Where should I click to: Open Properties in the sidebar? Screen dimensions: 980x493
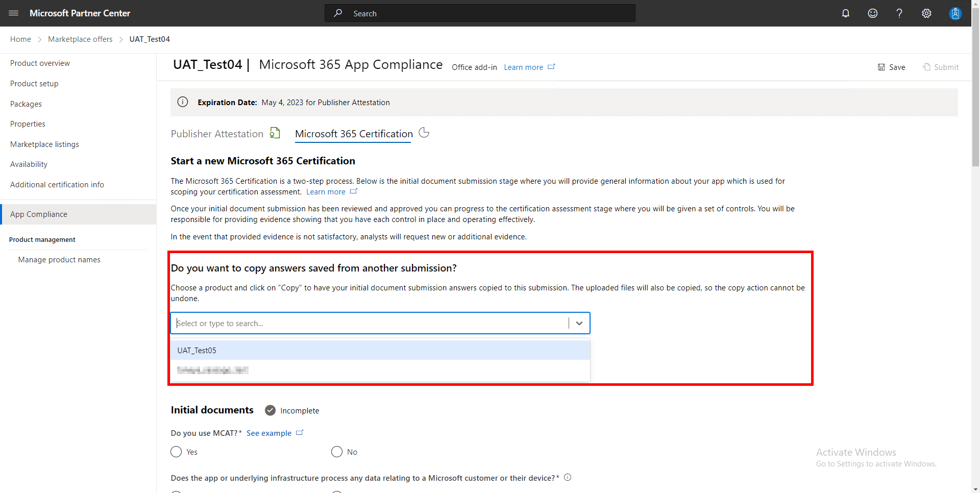[28, 124]
